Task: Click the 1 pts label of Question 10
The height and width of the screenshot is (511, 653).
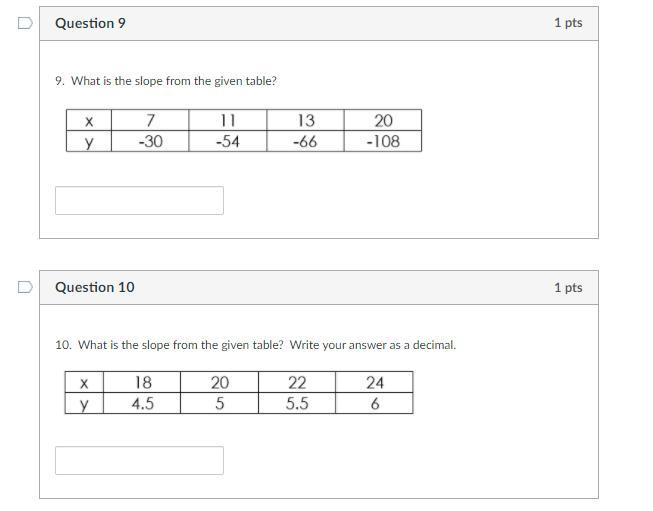Action: pos(568,287)
